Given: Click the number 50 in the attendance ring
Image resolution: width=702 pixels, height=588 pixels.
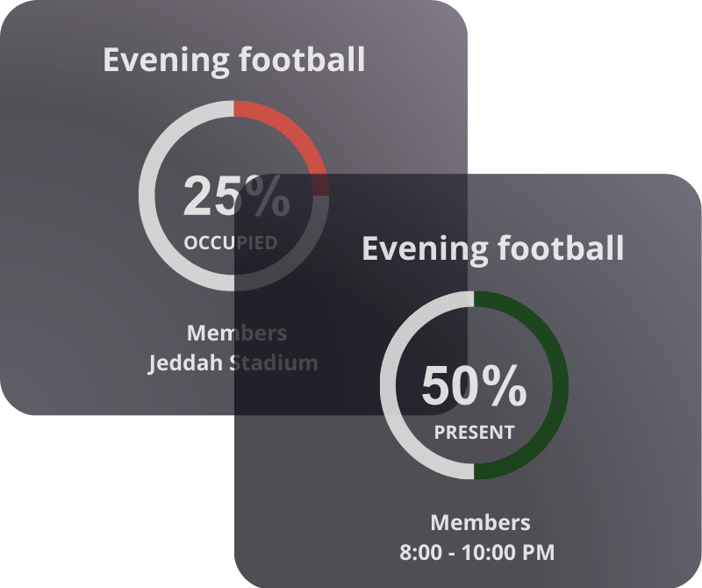Looking at the screenshot, I should click(450, 386).
